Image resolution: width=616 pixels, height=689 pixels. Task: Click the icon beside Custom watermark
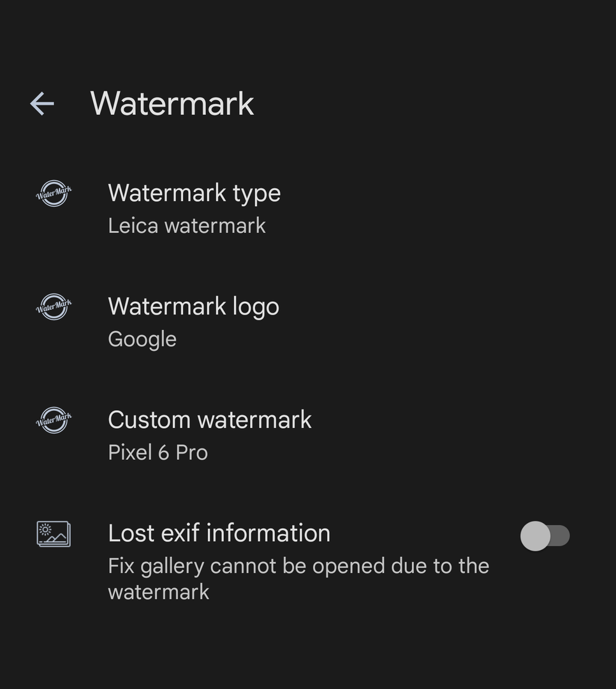[x=54, y=420]
